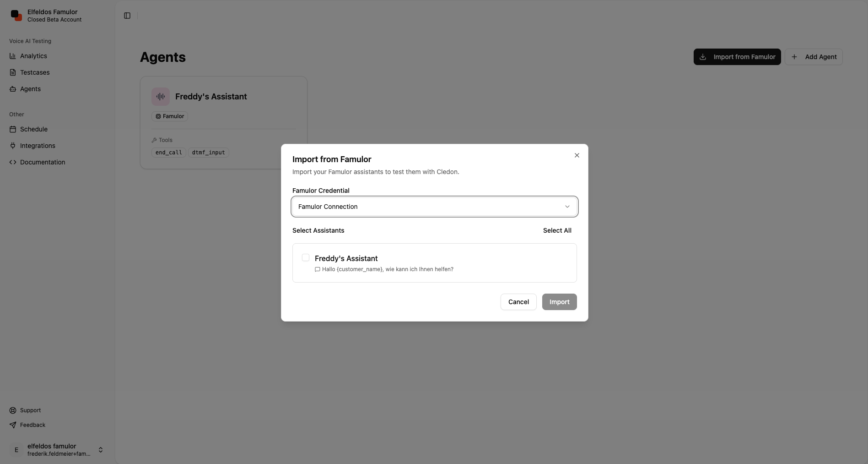The width and height of the screenshot is (868, 464).
Task: Open the Schedule calendar icon
Action: (12, 129)
